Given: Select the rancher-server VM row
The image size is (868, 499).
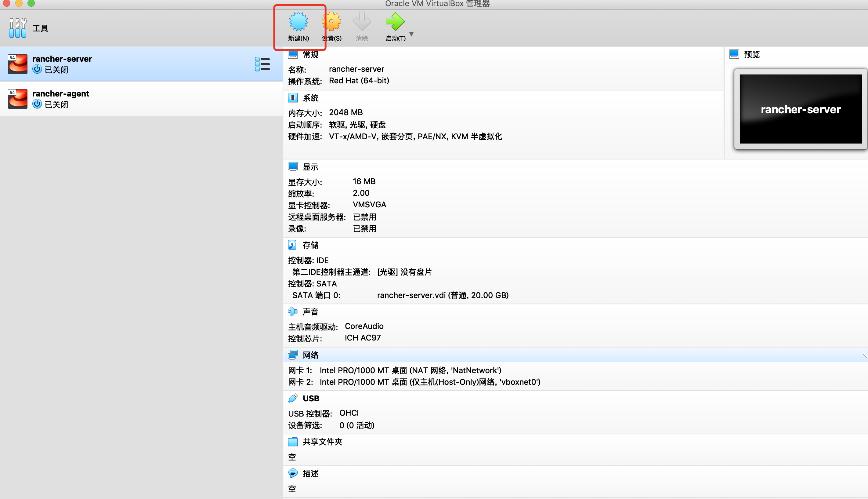Looking at the screenshot, I should [x=141, y=64].
